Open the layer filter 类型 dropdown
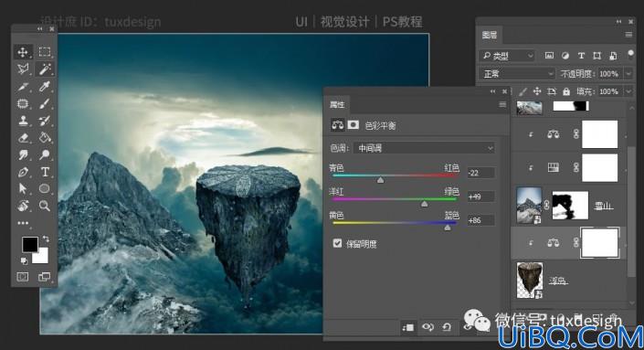This screenshot has height=350, width=644. tap(507, 56)
